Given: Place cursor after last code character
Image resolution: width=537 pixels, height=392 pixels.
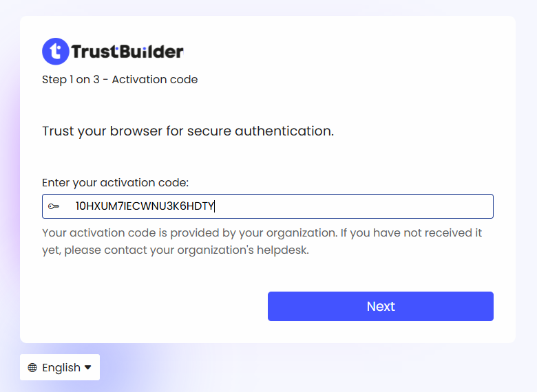Looking at the screenshot, I should [215, 206].
